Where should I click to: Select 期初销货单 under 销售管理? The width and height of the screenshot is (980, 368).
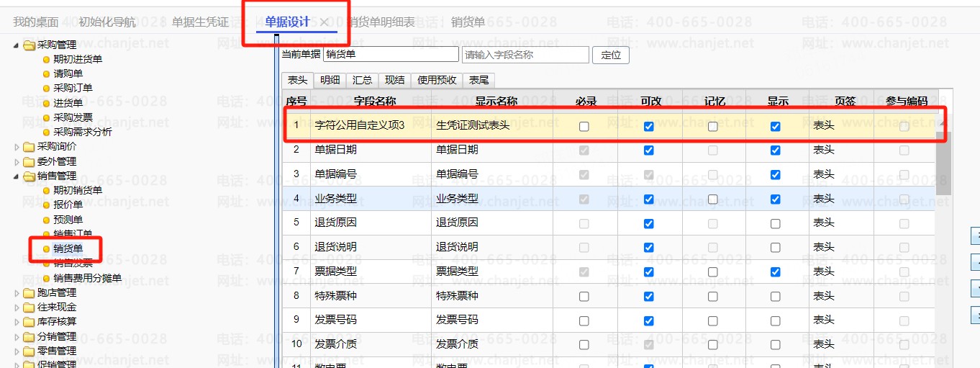click(x=78, y=190)
